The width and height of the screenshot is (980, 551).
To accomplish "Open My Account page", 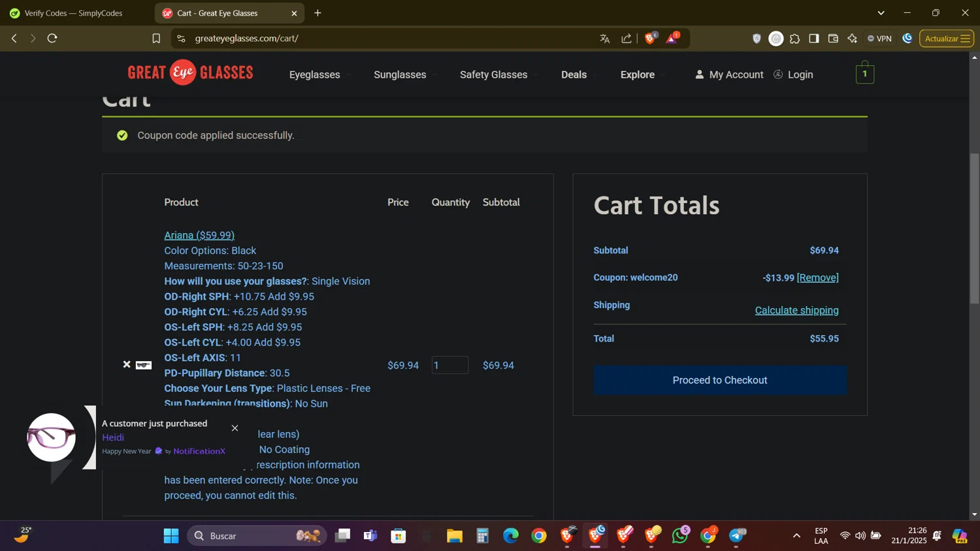I will click(x=729, y=74).
